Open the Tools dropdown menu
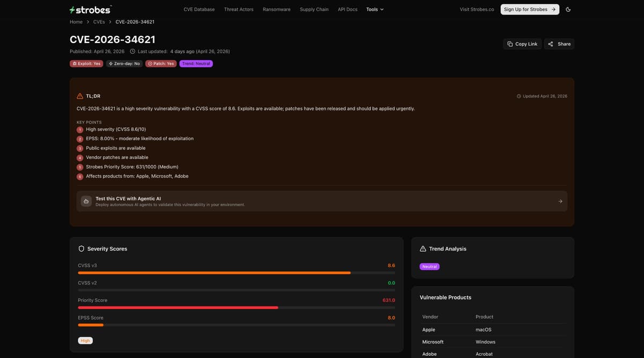 375,9
